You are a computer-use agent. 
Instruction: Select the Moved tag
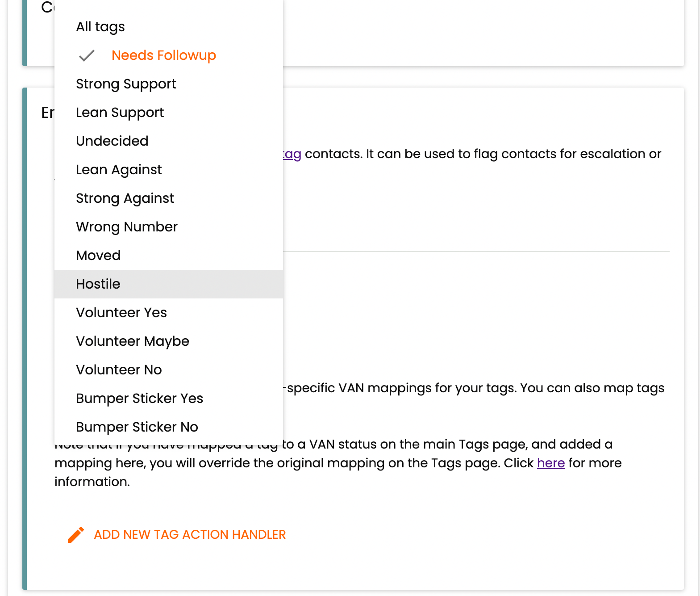169,256
